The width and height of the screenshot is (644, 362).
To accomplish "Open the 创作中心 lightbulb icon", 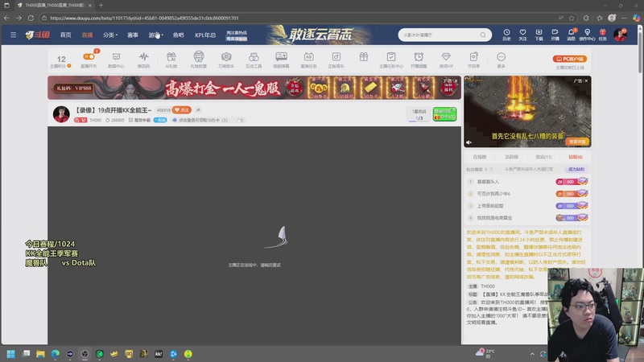I will (x=588, y=35).
